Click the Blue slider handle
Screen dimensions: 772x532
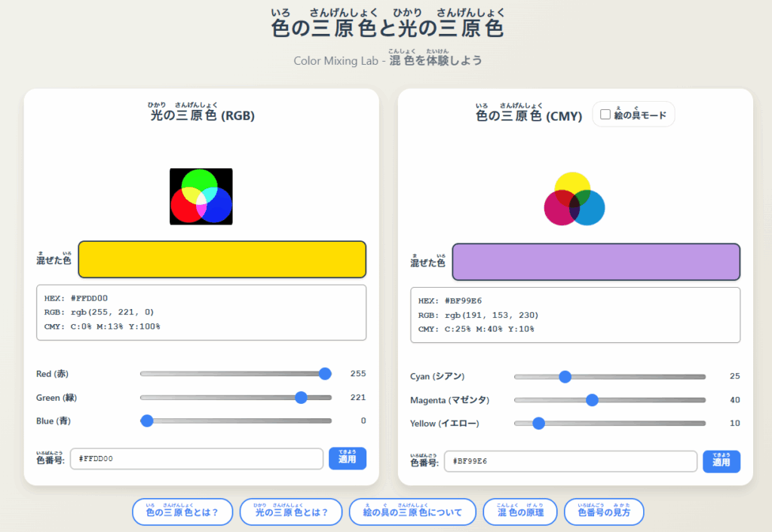(x=147, y=420)
